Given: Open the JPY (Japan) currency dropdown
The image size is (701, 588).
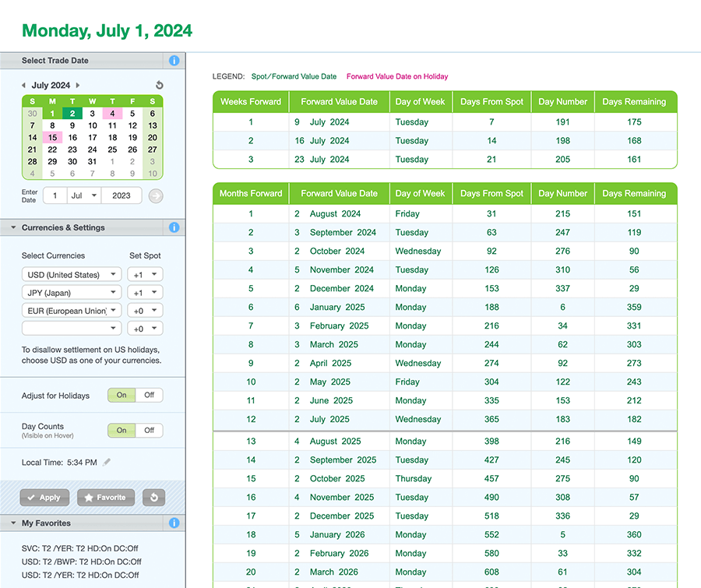Looking at the screenshot, I should [x=72, y=293].
